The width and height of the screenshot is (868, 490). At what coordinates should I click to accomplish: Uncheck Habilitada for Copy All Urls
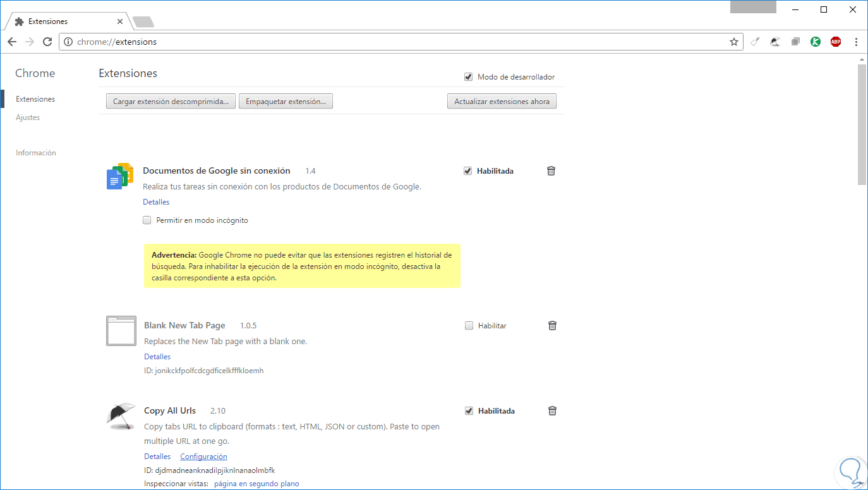click(x=469, y=410)
